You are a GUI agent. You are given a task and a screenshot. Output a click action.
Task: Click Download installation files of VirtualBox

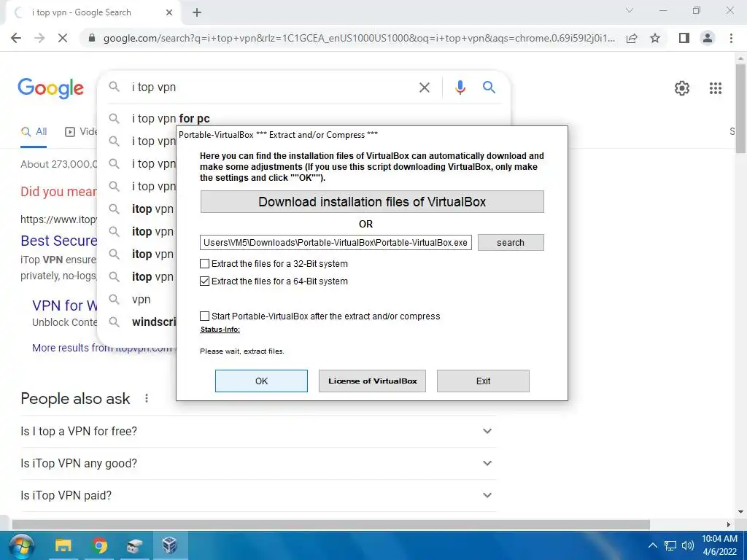pos(372,202)
